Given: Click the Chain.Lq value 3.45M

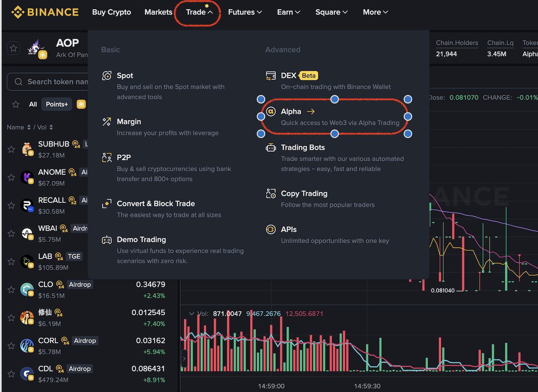Looking at the screenshot, I should [497, 54].
